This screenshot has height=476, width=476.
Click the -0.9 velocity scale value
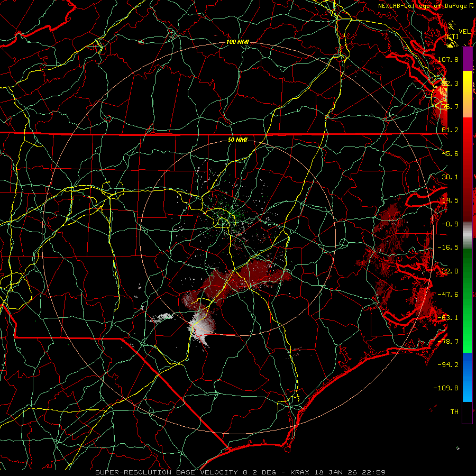(x=450, y=224)
